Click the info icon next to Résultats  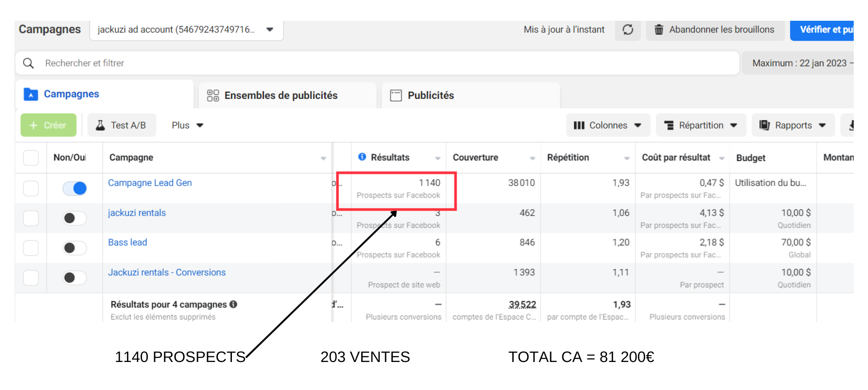[x=362, y=157]
